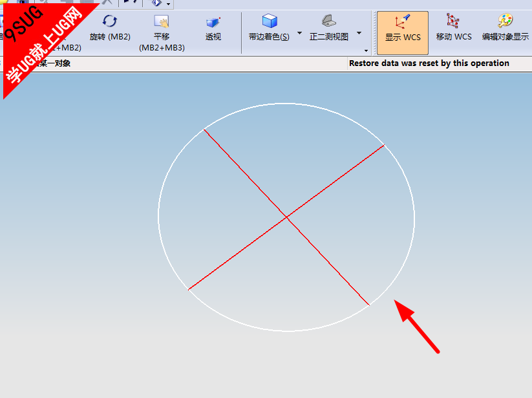Viewport: 532px width, 398px height.
Task: Enable the Perspective (透视) view icon
Action: 213,23
